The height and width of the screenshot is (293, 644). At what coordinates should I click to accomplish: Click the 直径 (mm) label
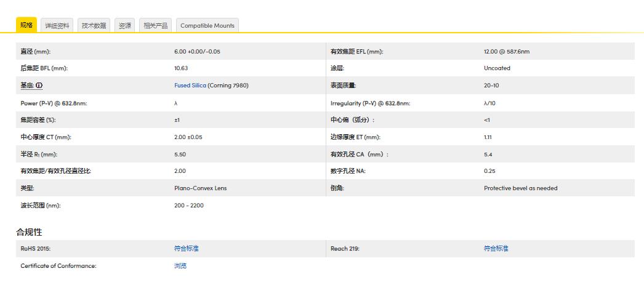[x=35, y=52]
